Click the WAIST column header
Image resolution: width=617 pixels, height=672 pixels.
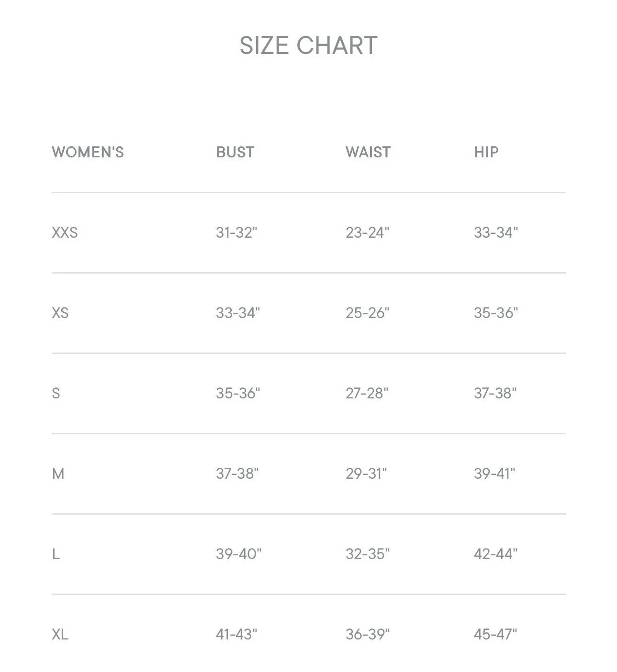[x=368, y=152]
